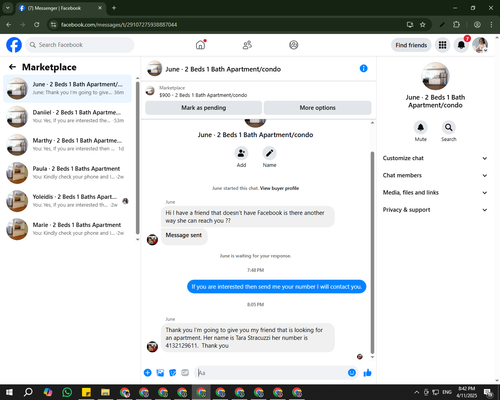Open June's conversation in the chat list
Screen dimensions: 500x400
(67, 89)
